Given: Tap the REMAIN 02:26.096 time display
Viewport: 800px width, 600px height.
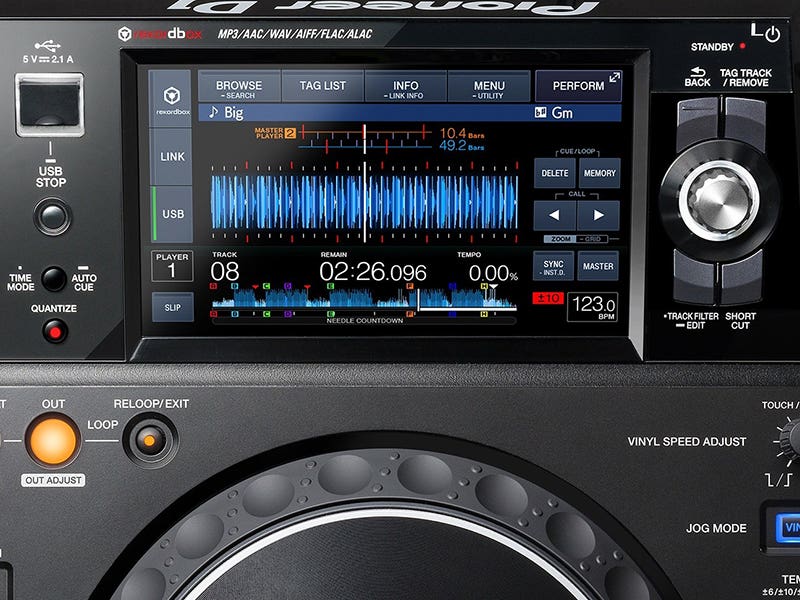Looking at the screenshot, I should [373, 272].
